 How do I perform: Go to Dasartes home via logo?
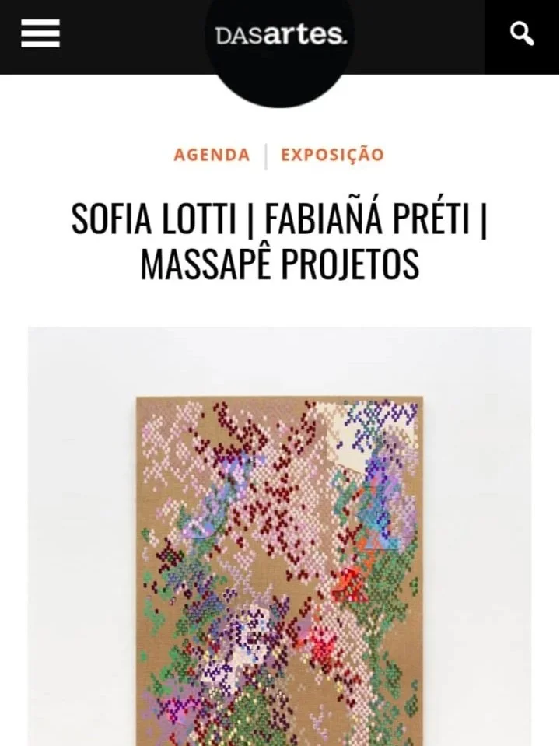pyautogui.click(x=281, y=35)
